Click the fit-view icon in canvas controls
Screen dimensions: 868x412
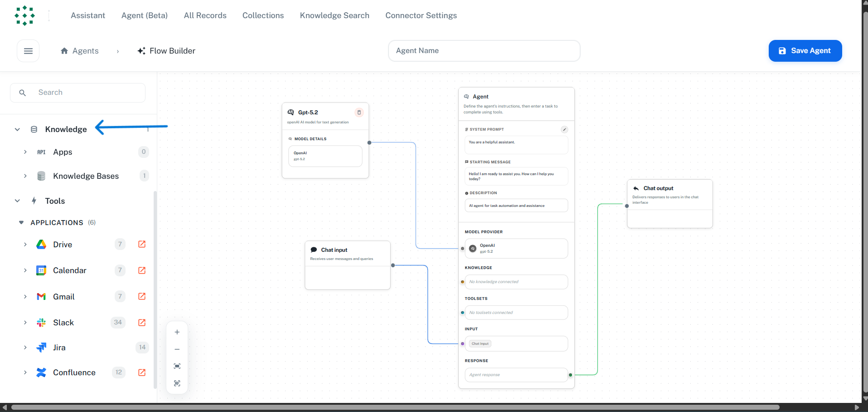point(177,366)
